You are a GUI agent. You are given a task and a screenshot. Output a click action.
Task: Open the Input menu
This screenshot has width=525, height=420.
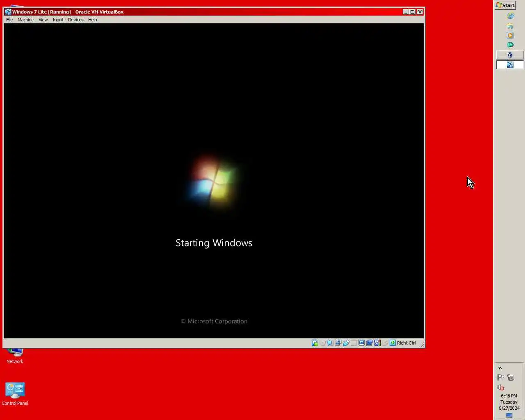coord(58,20)
